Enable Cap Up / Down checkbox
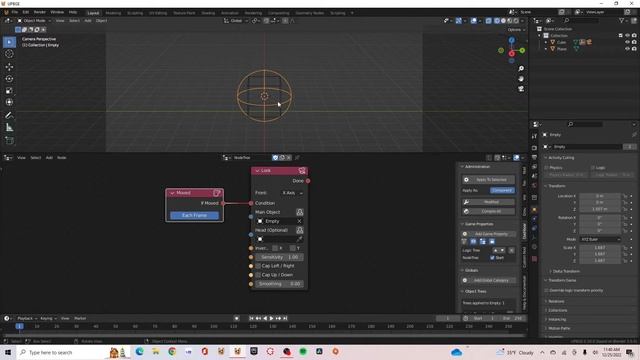Image resolution: width=640 pixels, height=360 pixels. click(258, 275)
